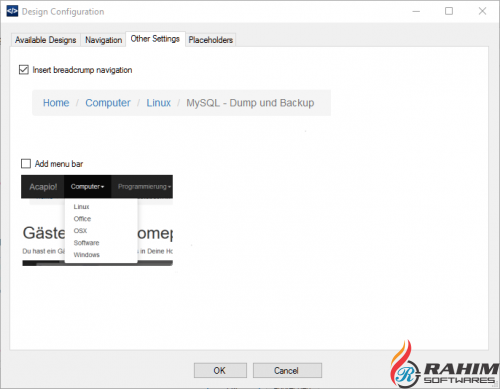Click 'MySQL - Dump und Backup' breadcrumb text
This screenshot has height=389, width=500.
click(250, 103)
